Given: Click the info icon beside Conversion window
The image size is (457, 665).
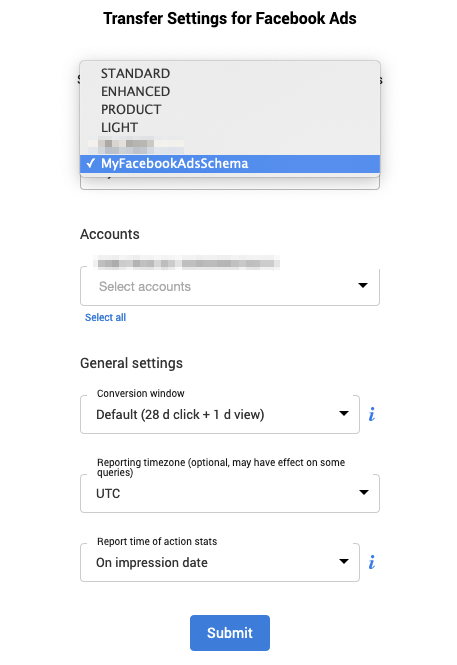Looking at the screenshot, I should [372, 414].
